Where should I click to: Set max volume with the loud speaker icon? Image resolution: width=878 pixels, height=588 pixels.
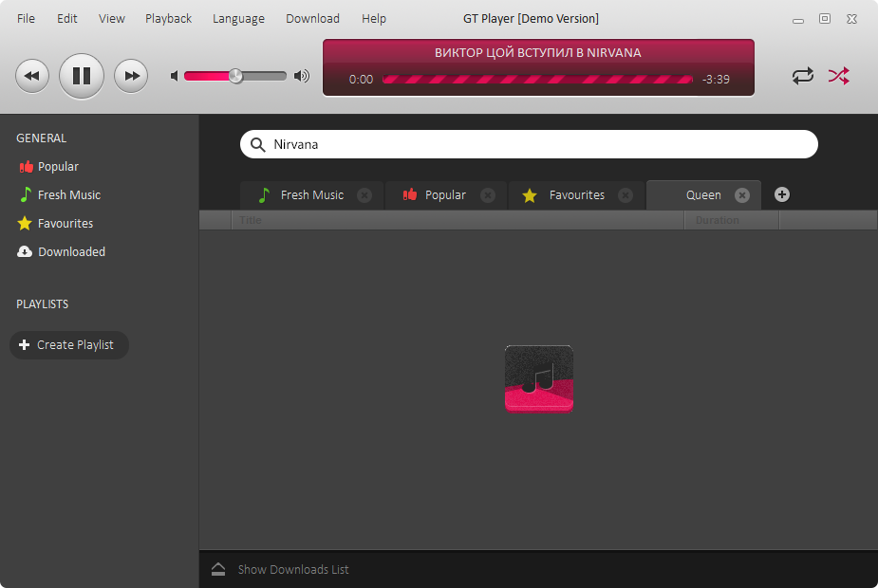coord(302,76)
